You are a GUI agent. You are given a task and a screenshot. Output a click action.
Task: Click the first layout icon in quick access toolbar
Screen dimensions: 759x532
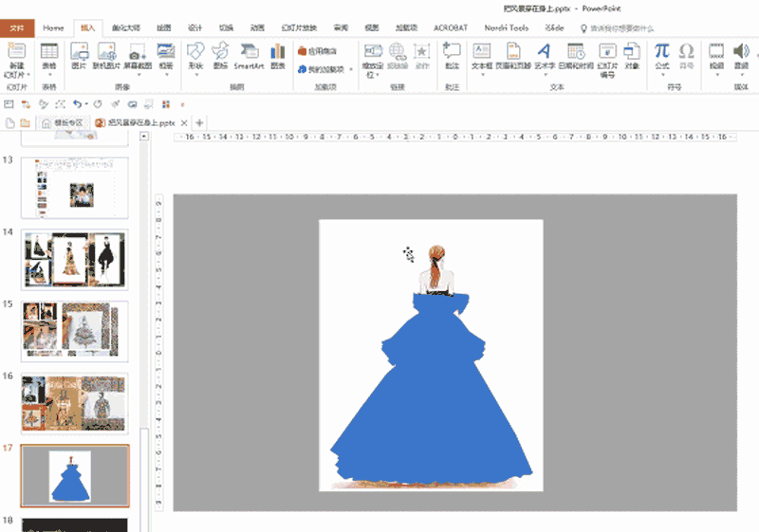(x=9, y=104)
